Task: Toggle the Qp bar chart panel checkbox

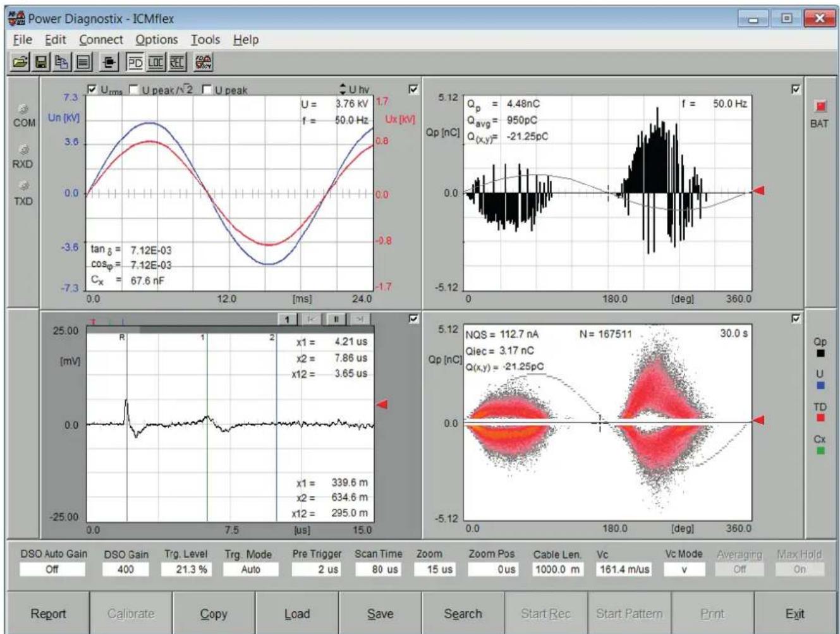Action: coord(796,89)
